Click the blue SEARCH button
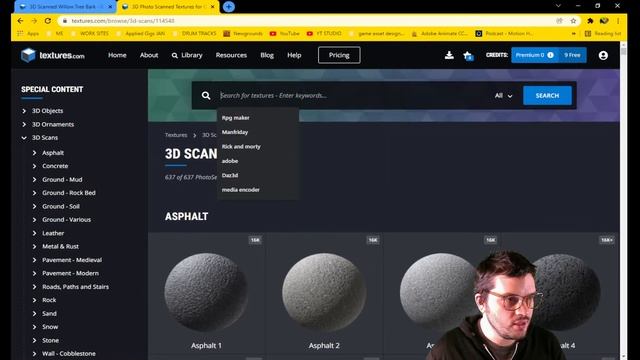Image resolution: width=640 pixels, height=360 pixels. pos(547,96)
